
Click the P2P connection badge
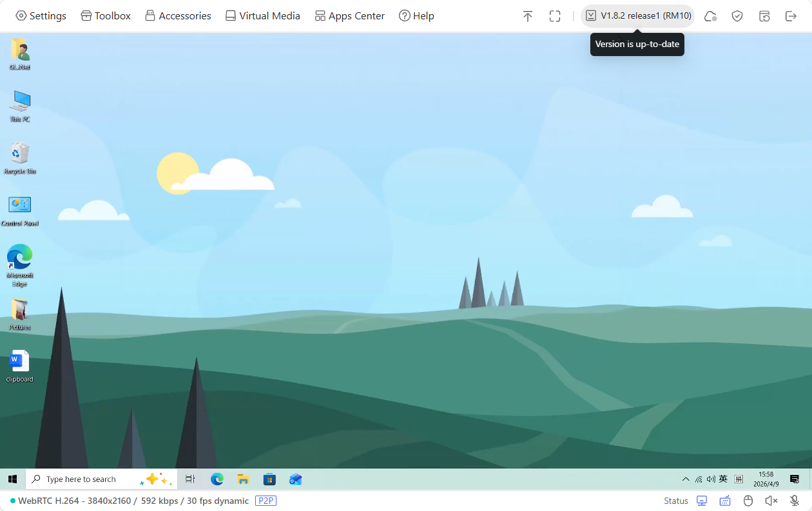266,501
